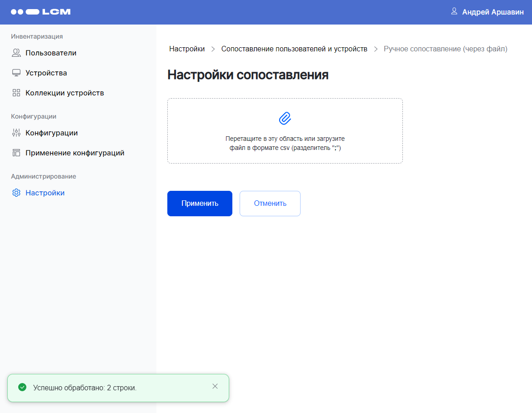Click the Устройства monitor icon

pyautogui.click(x=16, y=73)
